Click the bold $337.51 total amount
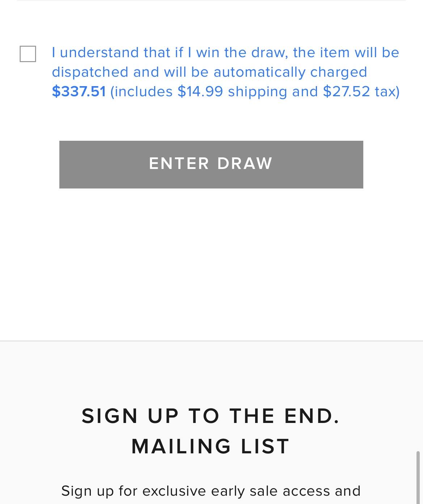 tap(79, 92)
